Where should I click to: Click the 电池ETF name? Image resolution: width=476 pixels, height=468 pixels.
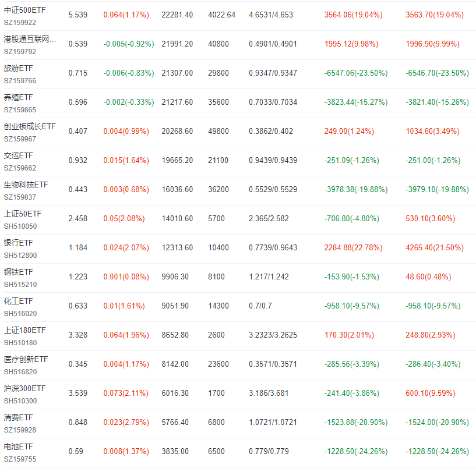coord(18,447)
